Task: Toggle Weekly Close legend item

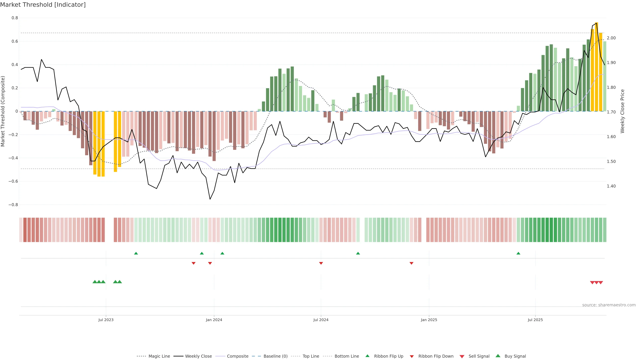Action: (198, 356)
